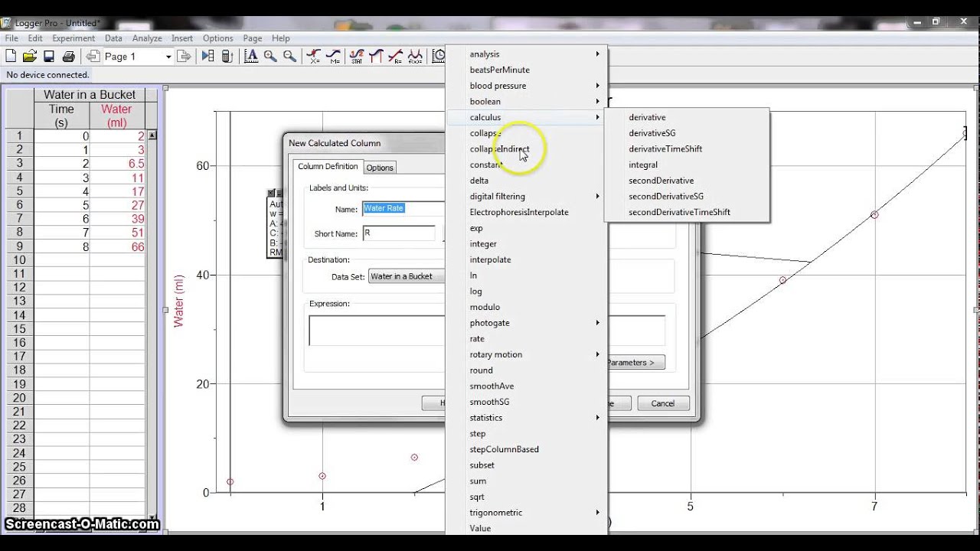Click the calculator import data icon
Image resolution: width=980 pixels, height=551 pixels.
[x=227, y=56]
